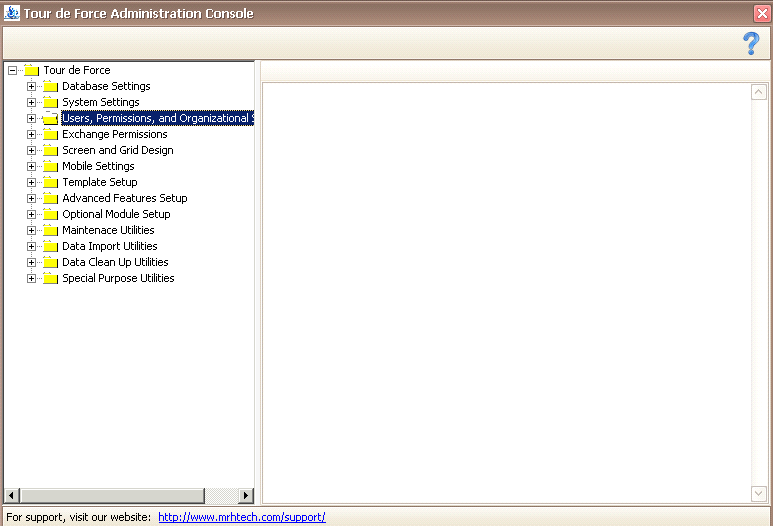Close the Administration Console window

click(x=762, y=13)
